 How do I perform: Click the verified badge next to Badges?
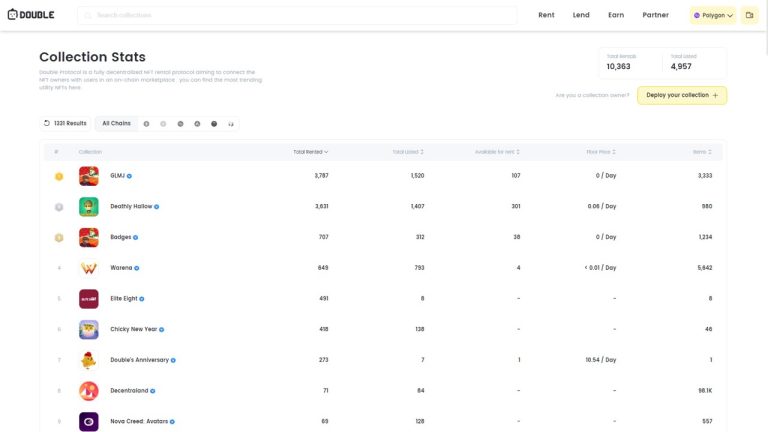136,237
